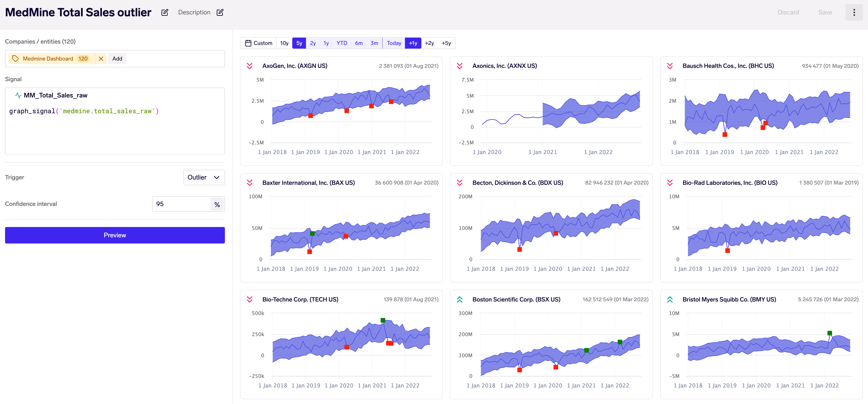Open the three-dot more options menu
868x404 pixels.
pyautogui.click(x=854, y=12)
